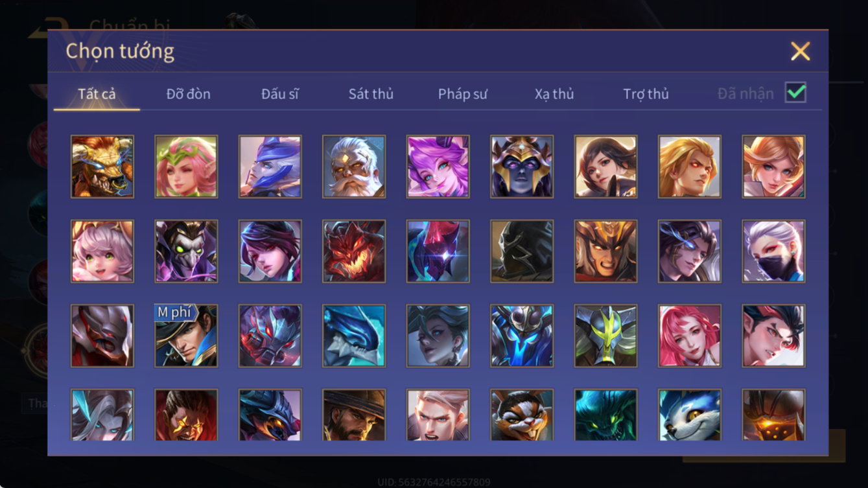868x488 pixels.
Task: Select the hero with green flower crown
Action: coord(187,167)
